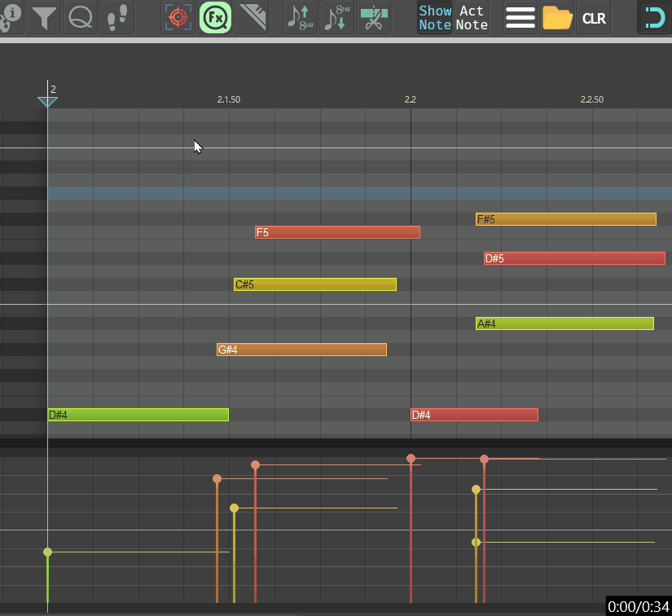Open the hamburger menu

click(520, 18)
